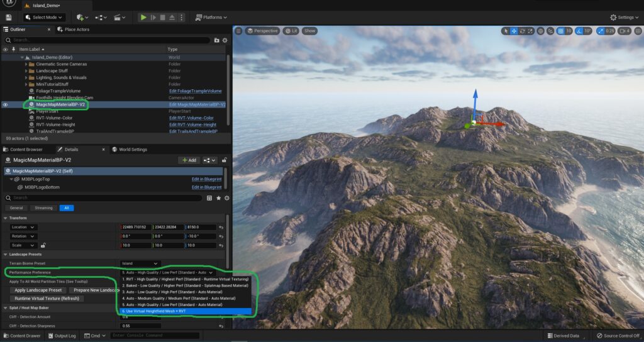Select the General filter in Details

pos(16,208)
